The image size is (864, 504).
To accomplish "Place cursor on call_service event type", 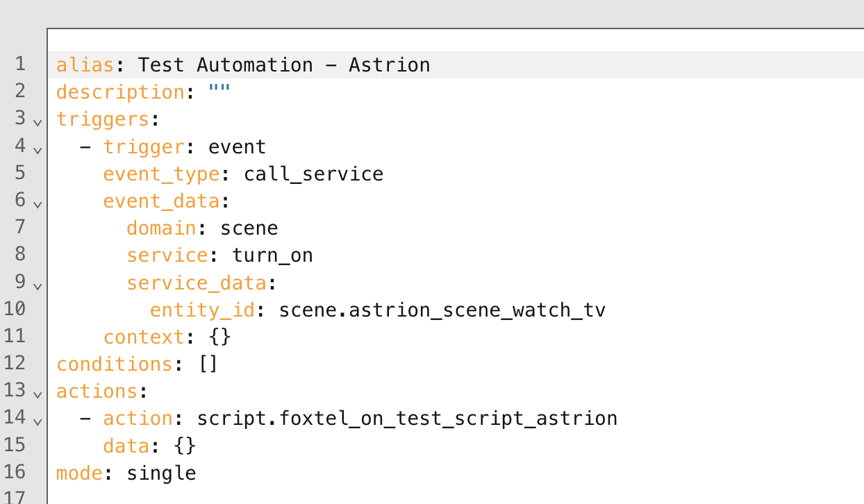I will [313, 174].
